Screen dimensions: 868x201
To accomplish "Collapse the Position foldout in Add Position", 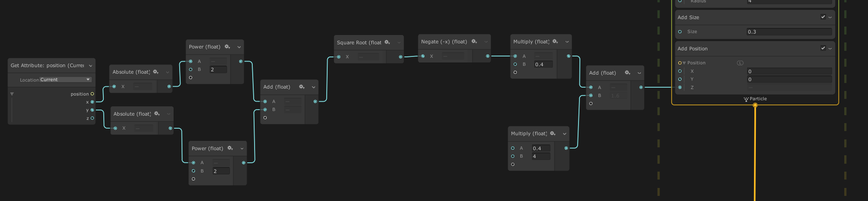I will [684, 63].
